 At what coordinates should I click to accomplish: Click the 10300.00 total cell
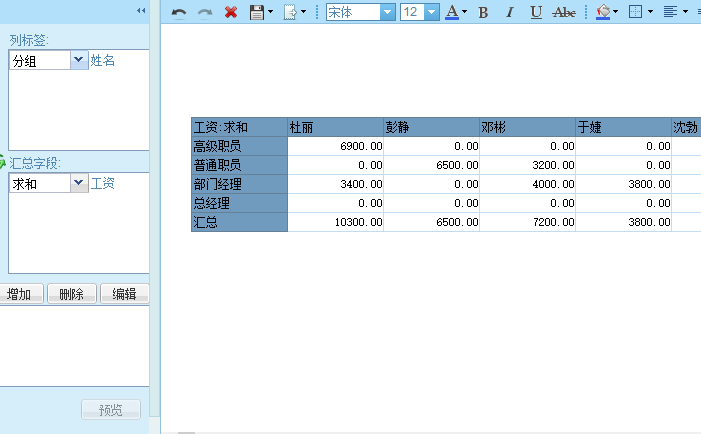(335, 222)
